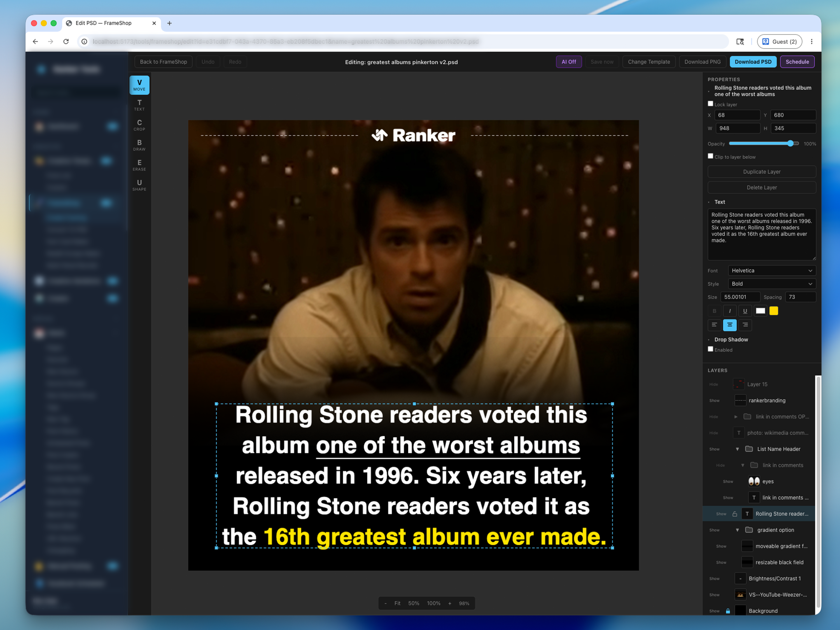The width and height of the screenshot is (840, 630).
Task: Set zoom to Fit
Action: 397,603
